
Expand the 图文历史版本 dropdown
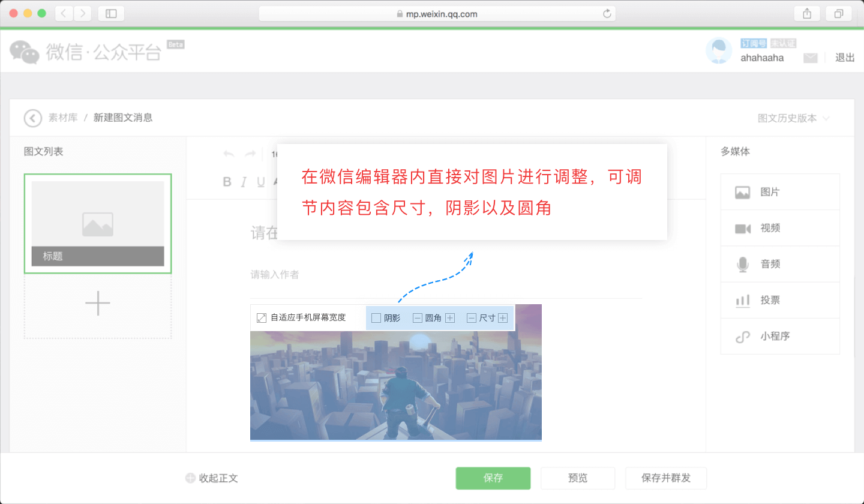point(794,118)
